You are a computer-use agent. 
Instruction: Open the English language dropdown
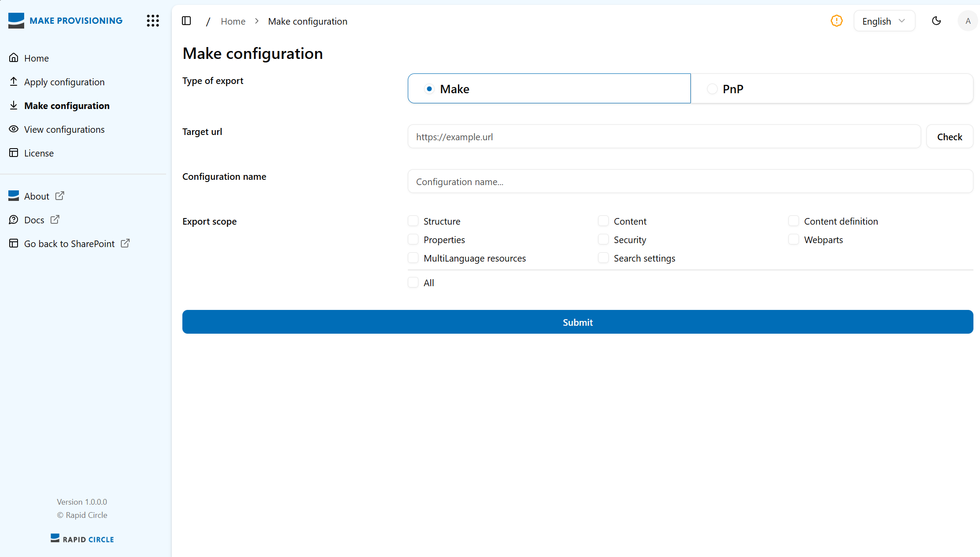[x=884, y=21]
